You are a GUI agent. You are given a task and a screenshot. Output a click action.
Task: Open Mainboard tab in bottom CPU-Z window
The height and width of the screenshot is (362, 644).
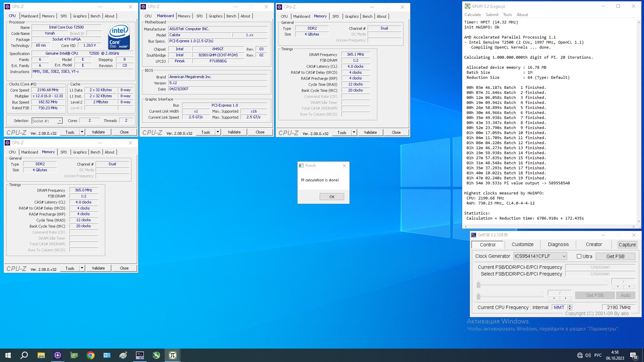30,152
